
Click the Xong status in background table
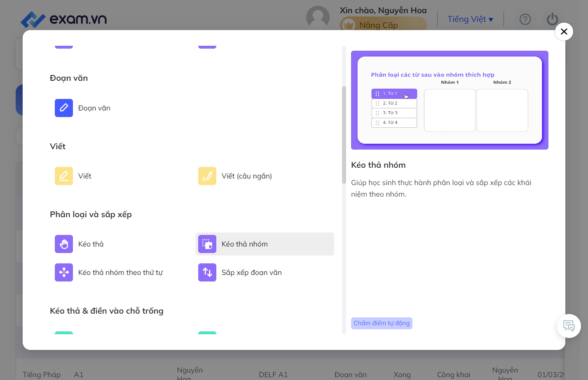click(402, 375)
